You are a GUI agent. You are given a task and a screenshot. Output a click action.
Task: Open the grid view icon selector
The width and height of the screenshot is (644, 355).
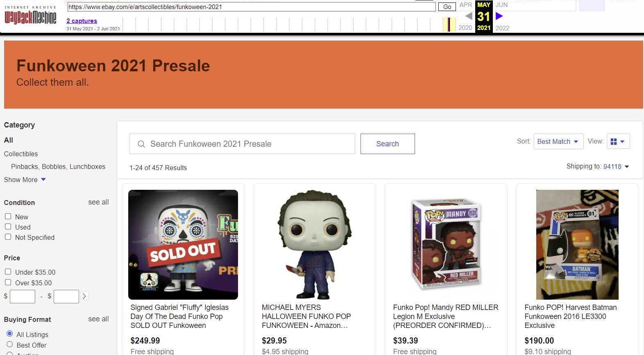click(618, 141)
